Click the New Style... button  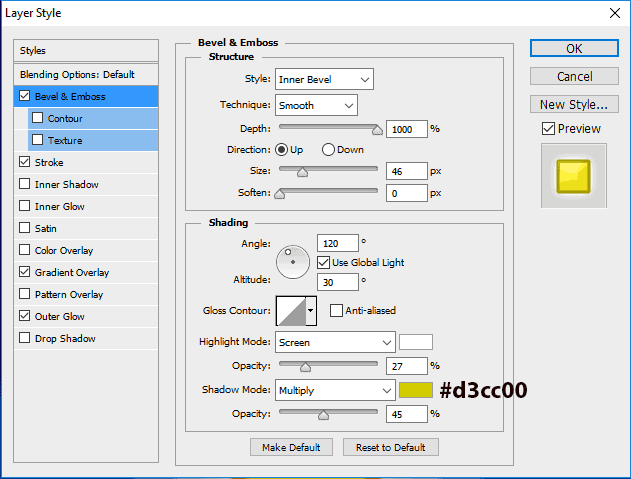pos(573,104)
